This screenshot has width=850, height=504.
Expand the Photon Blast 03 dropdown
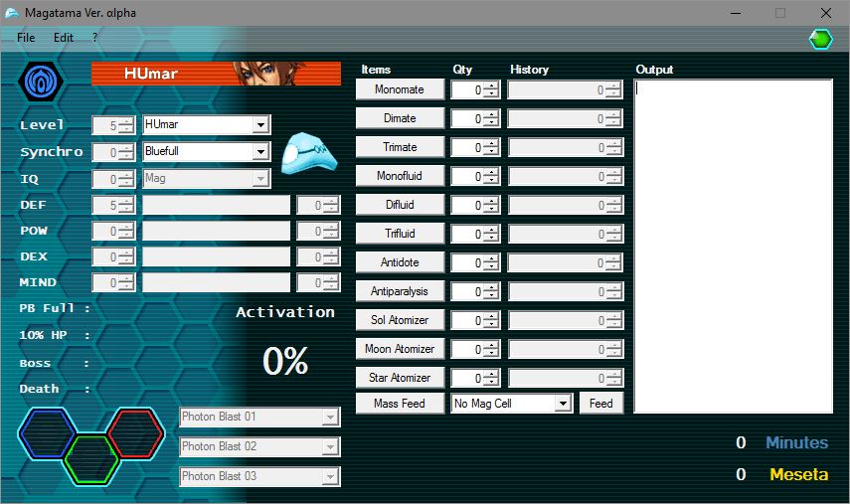point(259,477)
